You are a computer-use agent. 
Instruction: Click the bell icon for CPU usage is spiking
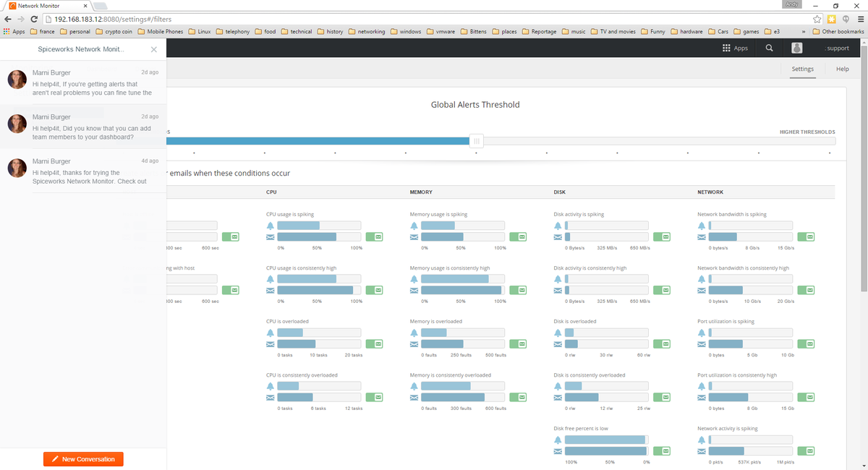(270, 226)
